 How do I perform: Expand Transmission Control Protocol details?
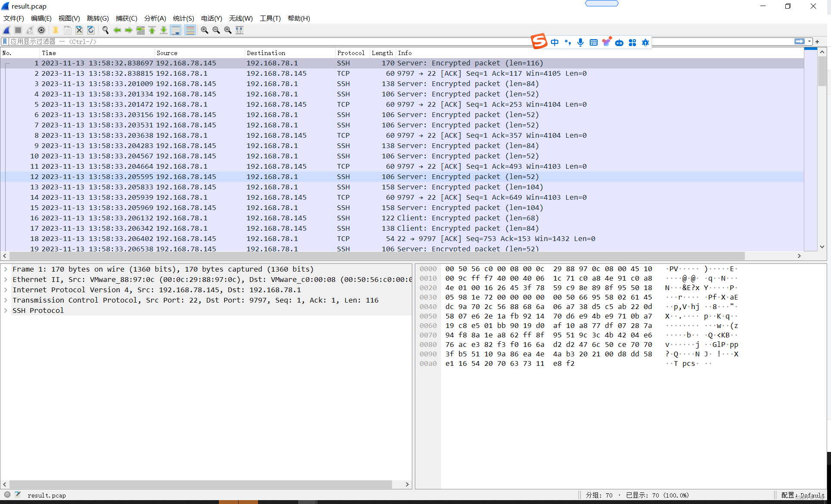[x=6, y=300]
